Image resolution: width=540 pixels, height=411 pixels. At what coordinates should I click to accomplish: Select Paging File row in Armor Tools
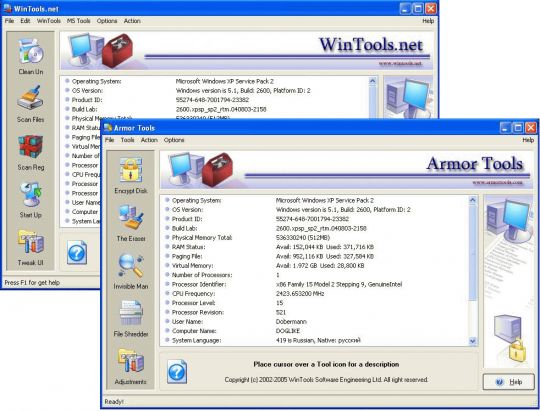(316, 256)
